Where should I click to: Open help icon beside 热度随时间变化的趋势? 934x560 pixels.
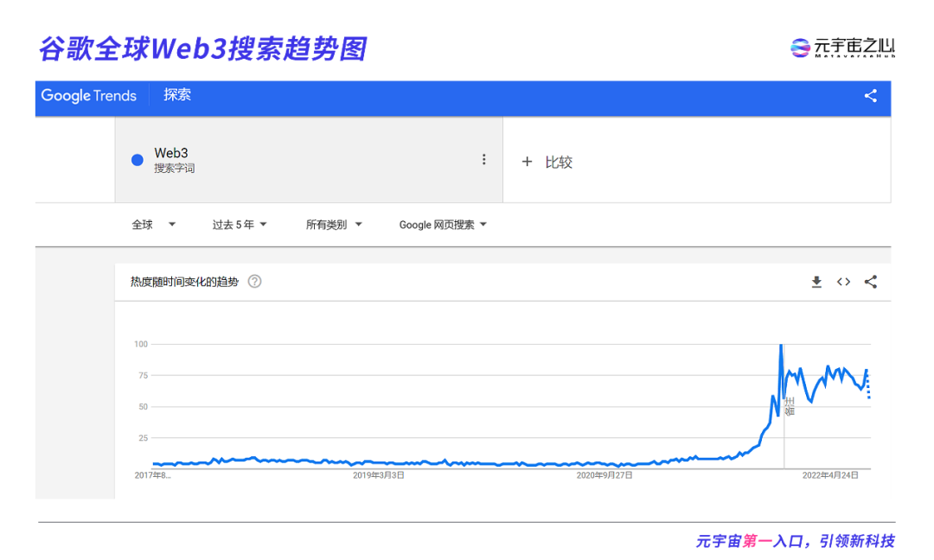[x=255, y=282]
